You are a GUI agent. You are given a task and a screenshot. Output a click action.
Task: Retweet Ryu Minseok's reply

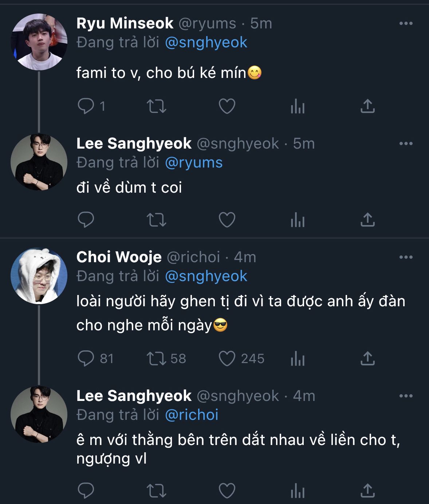(x=156, y=106)
